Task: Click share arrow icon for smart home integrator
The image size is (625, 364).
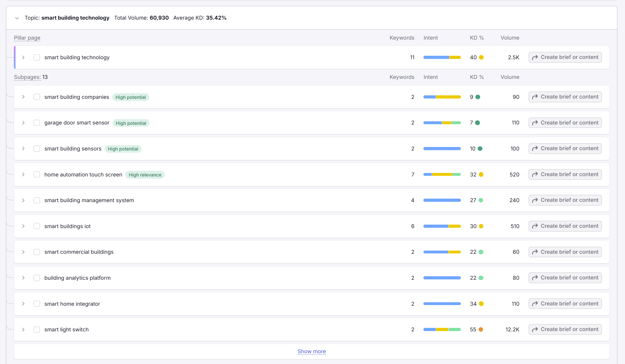Action: tap(535, 304)
